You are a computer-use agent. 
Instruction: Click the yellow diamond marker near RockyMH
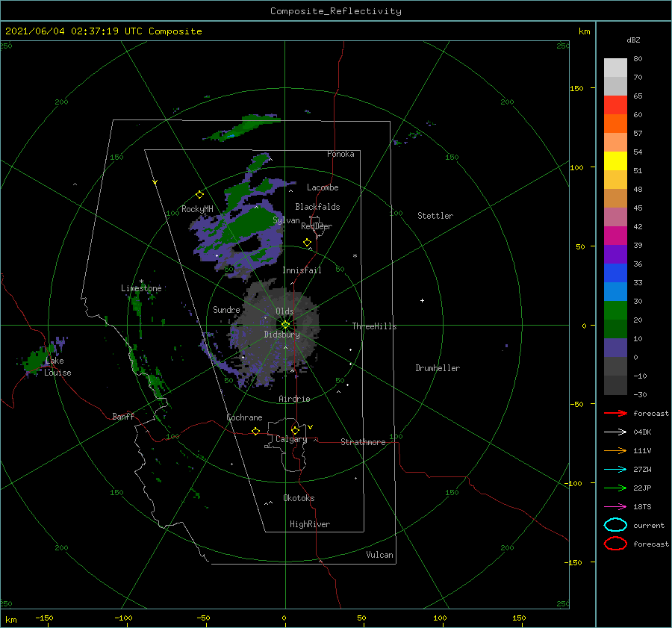199,195
